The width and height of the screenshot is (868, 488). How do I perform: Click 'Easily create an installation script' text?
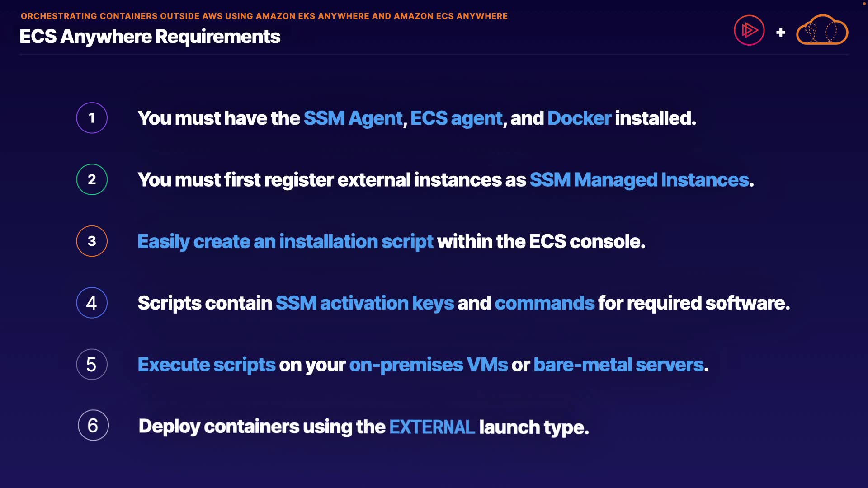[x=285, y=242]
